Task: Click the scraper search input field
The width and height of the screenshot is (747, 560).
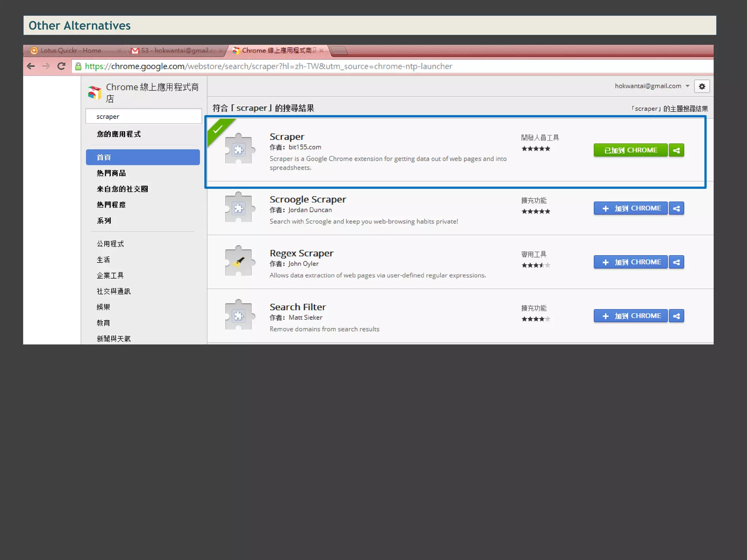Action: (144, 117)
